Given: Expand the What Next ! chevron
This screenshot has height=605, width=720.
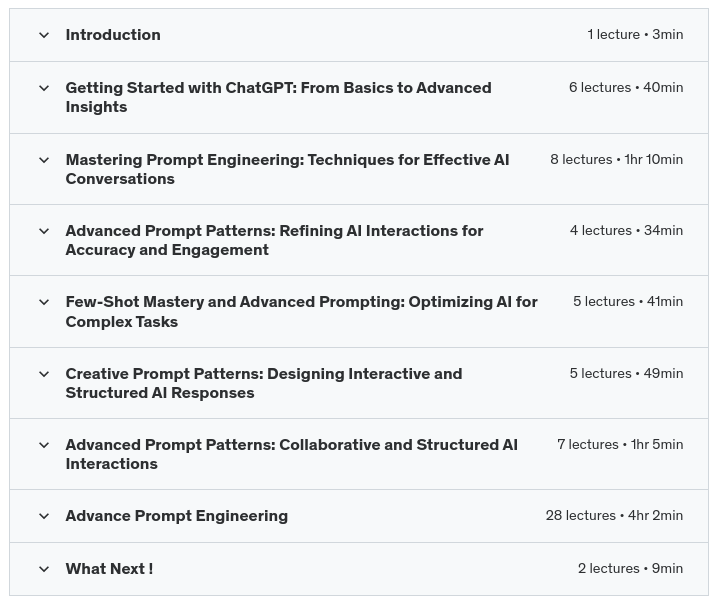Looking at the screenshot, I should [x=44, y=569].
